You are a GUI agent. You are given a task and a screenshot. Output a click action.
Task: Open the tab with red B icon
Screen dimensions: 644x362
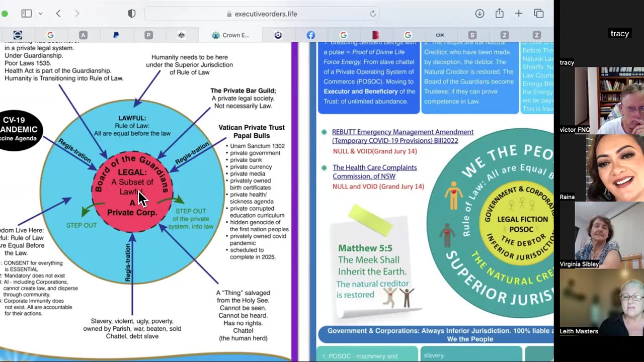[375, 35]
